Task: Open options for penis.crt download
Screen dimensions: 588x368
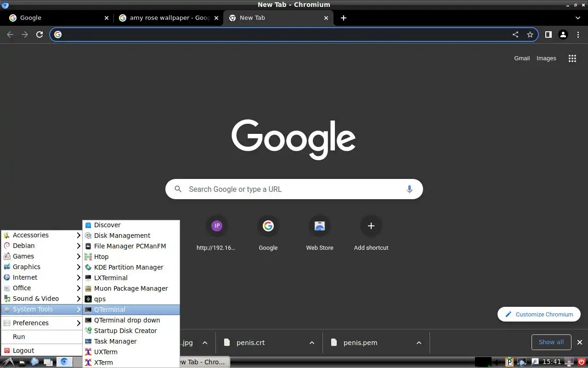Action: tap(312, 343)
